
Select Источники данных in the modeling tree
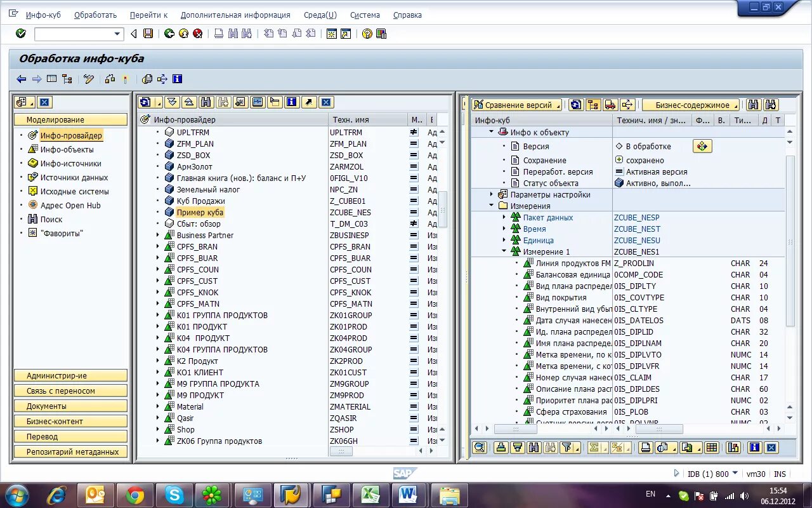(x=74, y=177)
